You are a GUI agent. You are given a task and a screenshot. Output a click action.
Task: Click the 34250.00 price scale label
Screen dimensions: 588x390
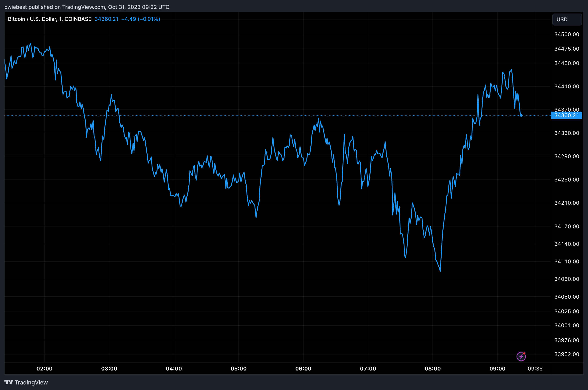[567, 179]
